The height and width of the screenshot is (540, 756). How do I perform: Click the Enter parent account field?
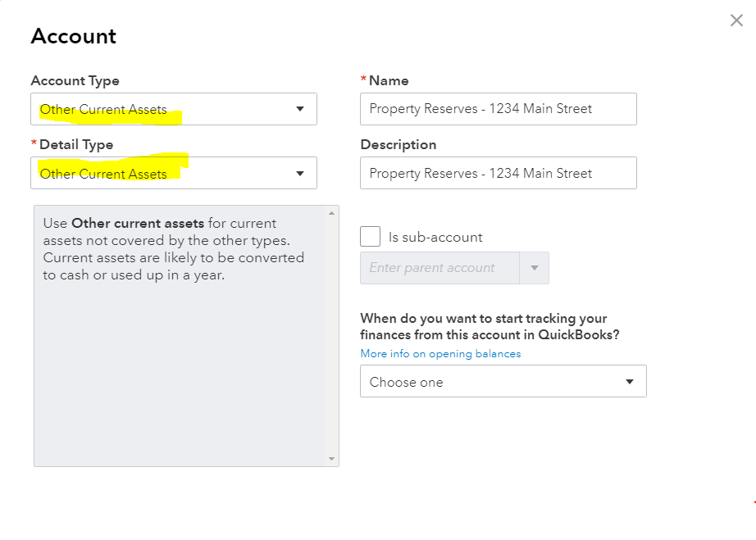[x=439, y=268]
